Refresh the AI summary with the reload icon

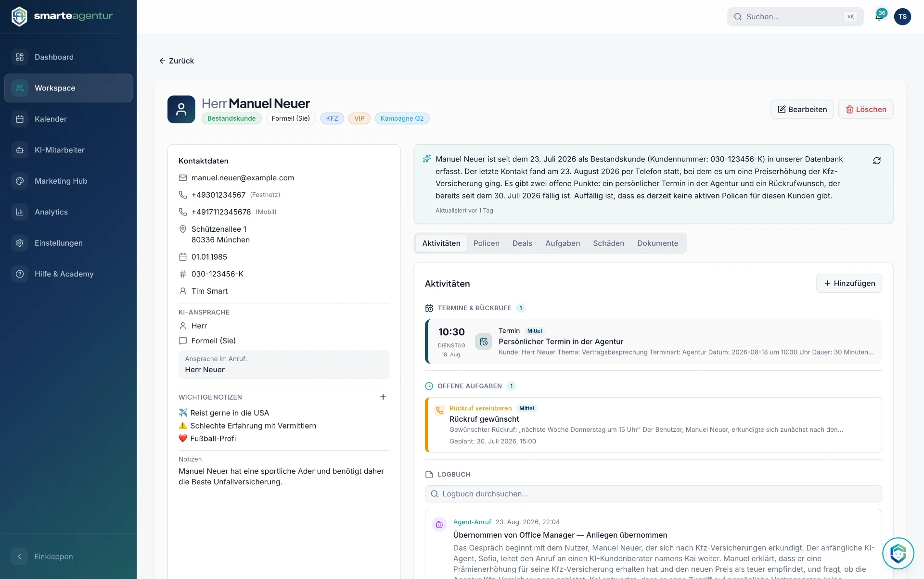pos(877,161)
